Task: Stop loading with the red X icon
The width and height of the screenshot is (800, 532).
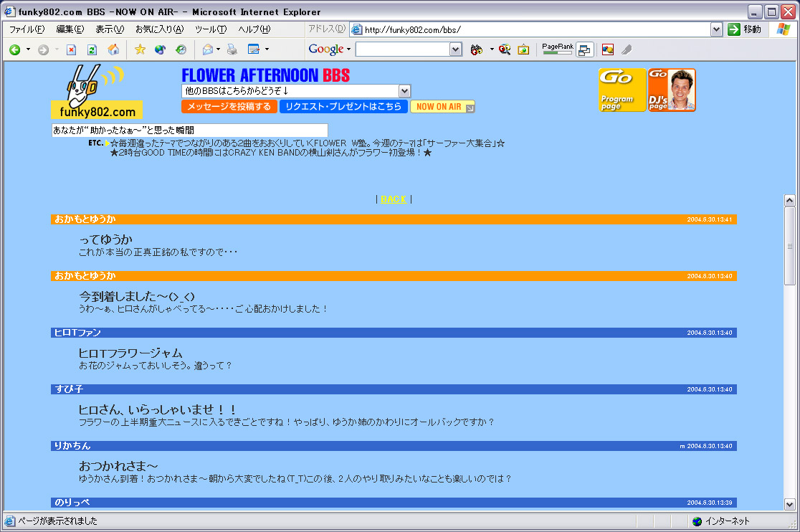Action: coord(71,49)
